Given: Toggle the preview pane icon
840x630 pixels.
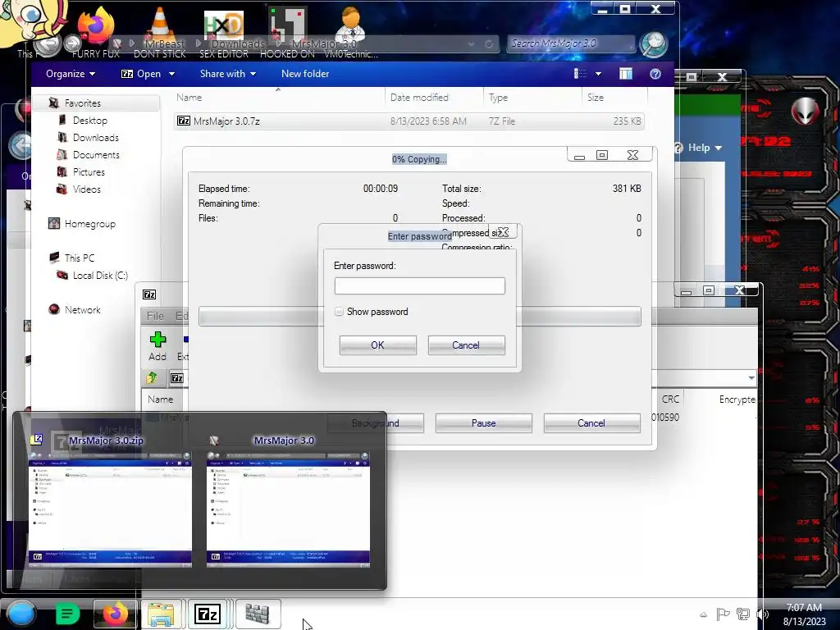Looking at the screenshot, I should [626, 74].
